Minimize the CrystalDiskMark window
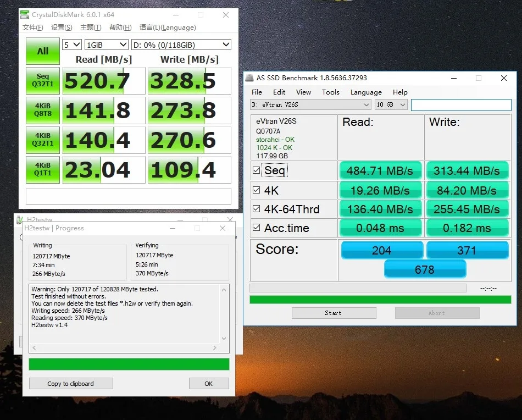The height and width of the screenshot is (420, 522). pyautogui.click(x=176, y=15)
